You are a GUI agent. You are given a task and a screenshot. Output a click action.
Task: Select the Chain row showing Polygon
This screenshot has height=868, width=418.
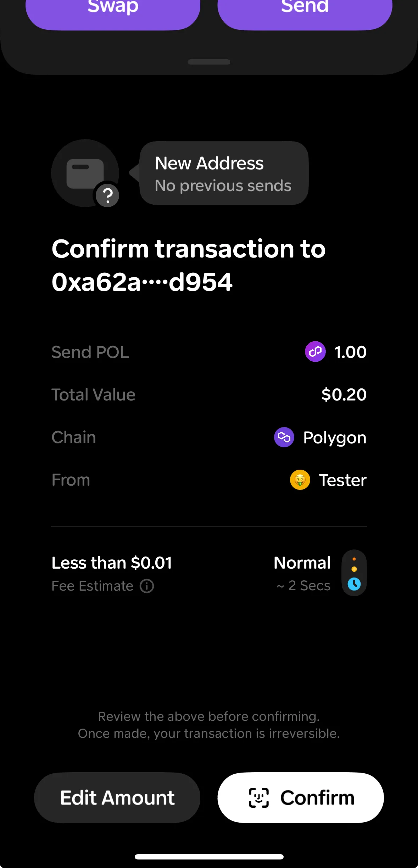(209, 437)
